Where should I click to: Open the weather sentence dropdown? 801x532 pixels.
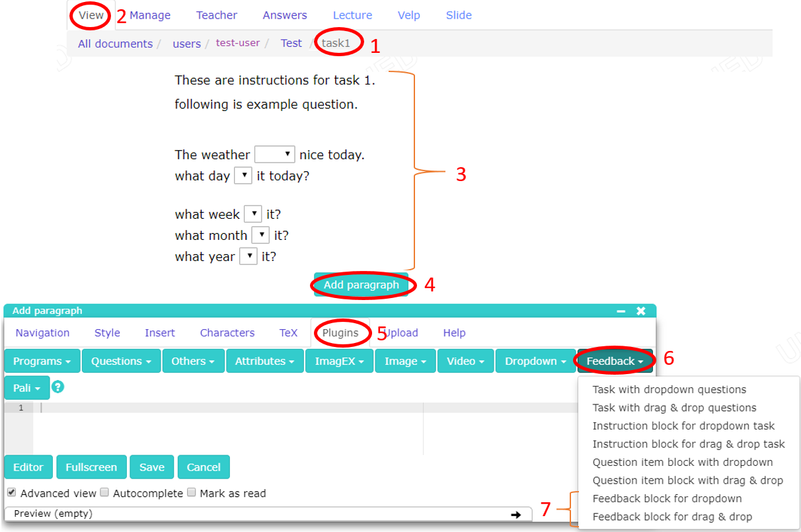click(274, 155)
